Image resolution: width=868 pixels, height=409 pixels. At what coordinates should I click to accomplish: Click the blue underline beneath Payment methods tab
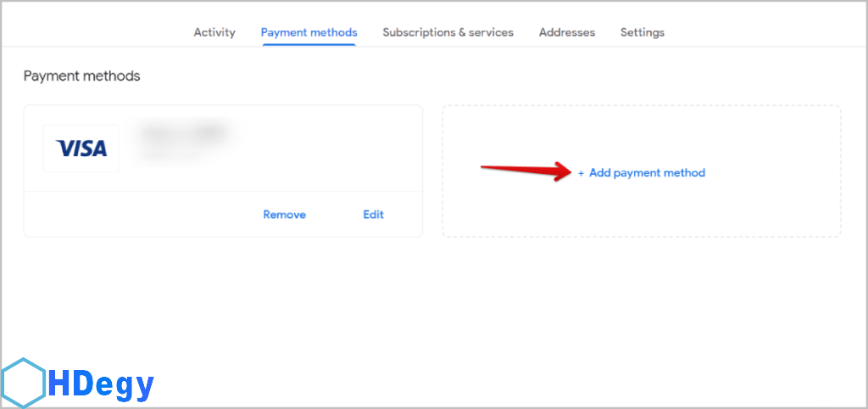tap(309, 45)
